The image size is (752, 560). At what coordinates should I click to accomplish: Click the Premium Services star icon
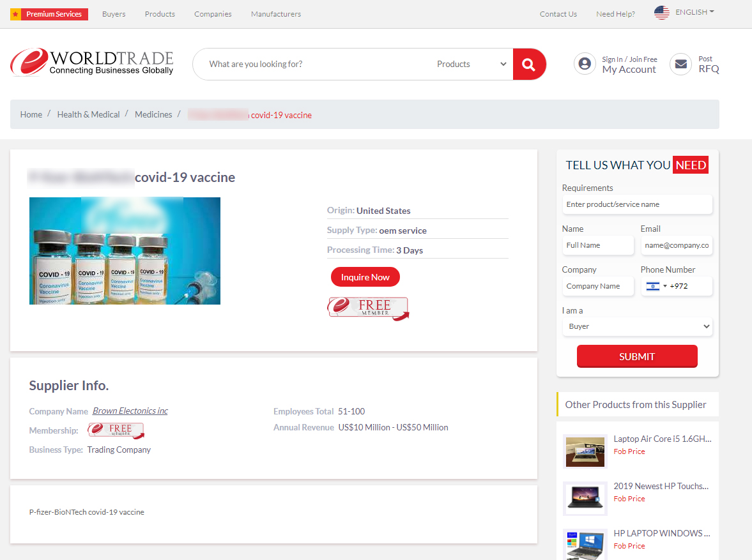tap(15, 15)
